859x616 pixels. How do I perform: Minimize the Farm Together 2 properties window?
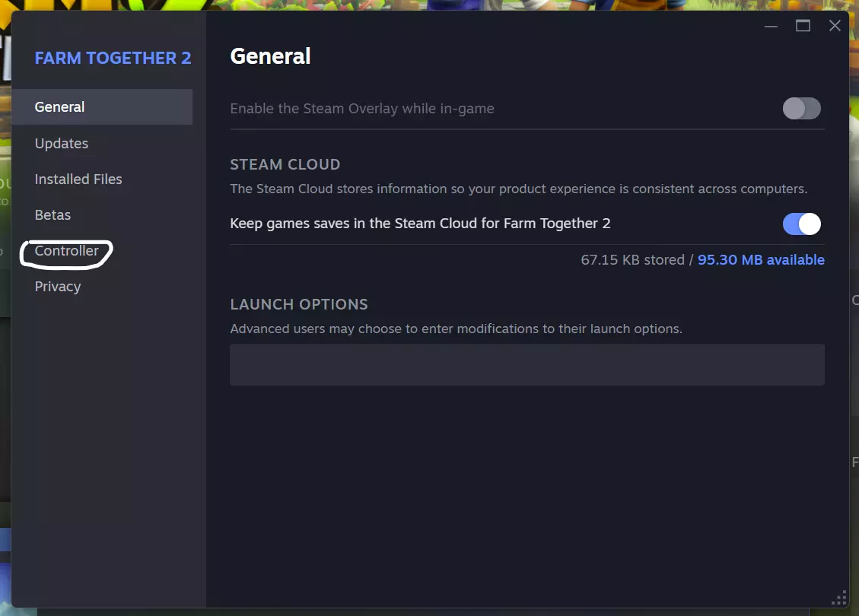tap(772, 26)
